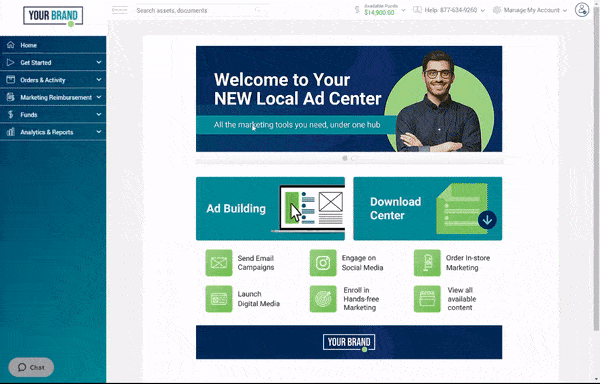Click the Send Email Campaigns link
The height and width of the screenshot is (384, 600).
(x=256, y=263)
